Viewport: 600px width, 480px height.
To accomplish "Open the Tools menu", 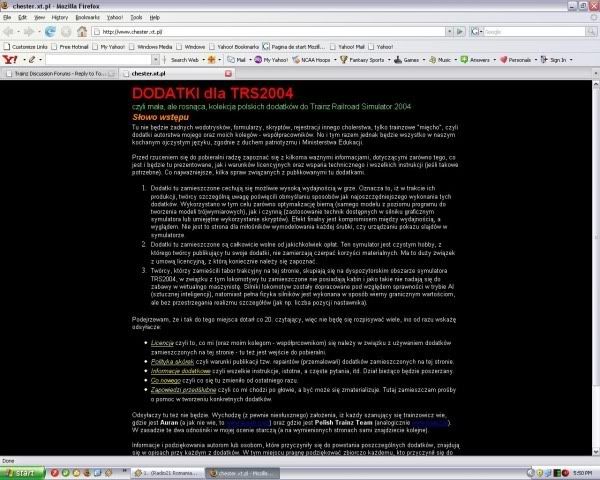I will (136, 17).
